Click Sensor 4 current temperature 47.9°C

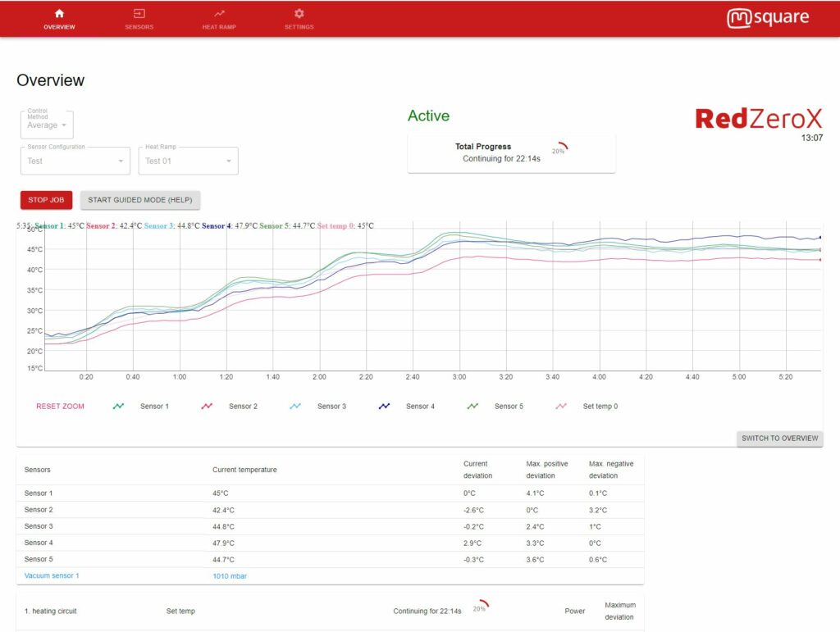click(x=223, y=543)
